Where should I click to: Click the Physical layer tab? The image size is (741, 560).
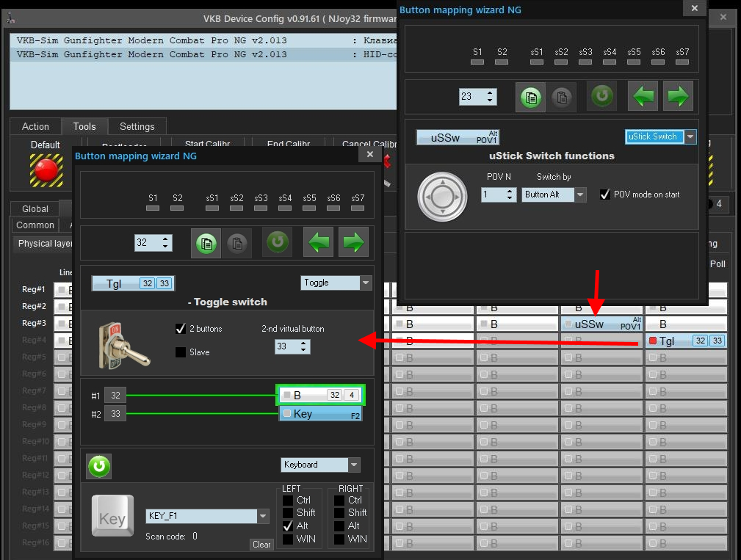tap(44, 244)
